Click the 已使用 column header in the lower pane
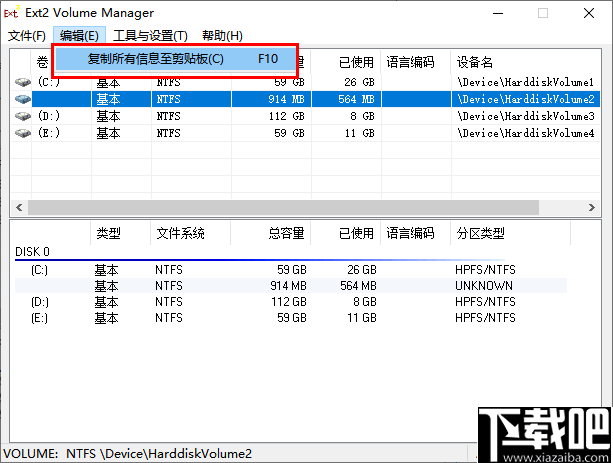Viewport: 613px width, 463px height. pyautogui.click(x=346, y=233)
